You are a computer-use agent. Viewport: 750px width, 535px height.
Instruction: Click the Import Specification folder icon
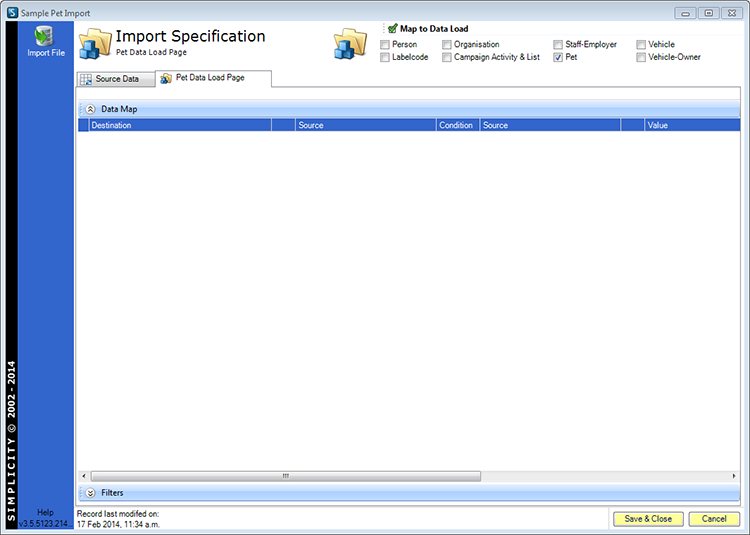[x=95, y=44]
